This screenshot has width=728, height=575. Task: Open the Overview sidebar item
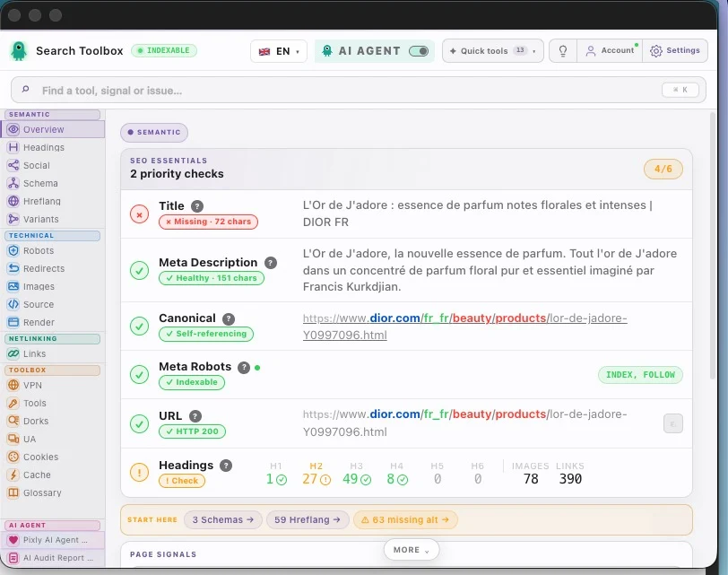(53, 129)
